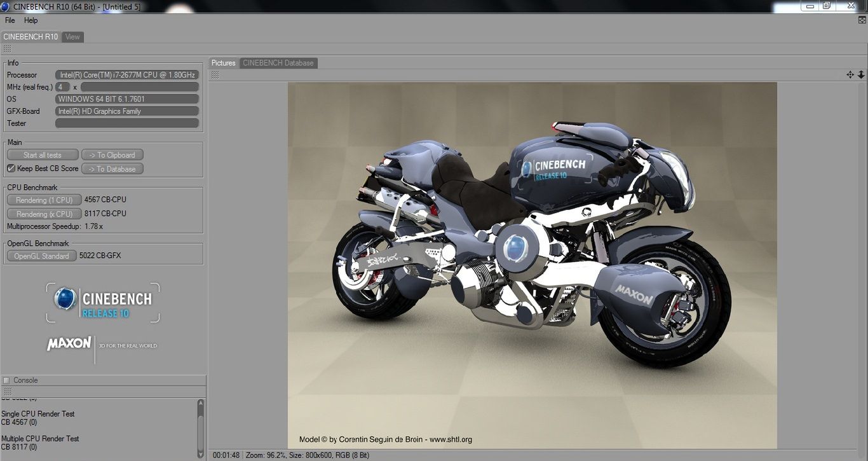
Task: Click the Start all tests button
Action: 43,155
